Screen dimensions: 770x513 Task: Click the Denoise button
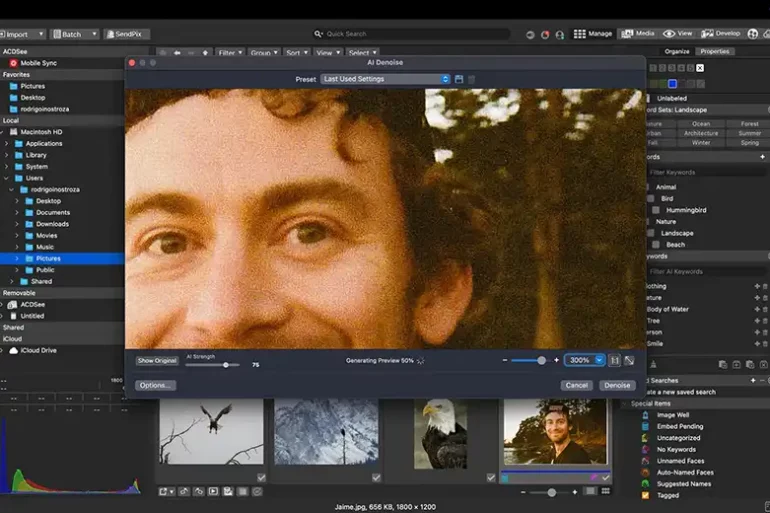tap(617, 385)
